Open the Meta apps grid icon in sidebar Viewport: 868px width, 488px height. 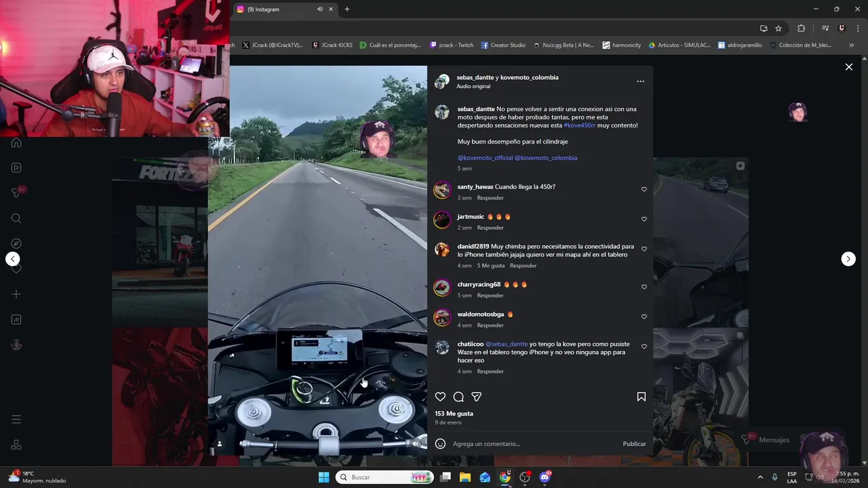click(x=16, y=445)
